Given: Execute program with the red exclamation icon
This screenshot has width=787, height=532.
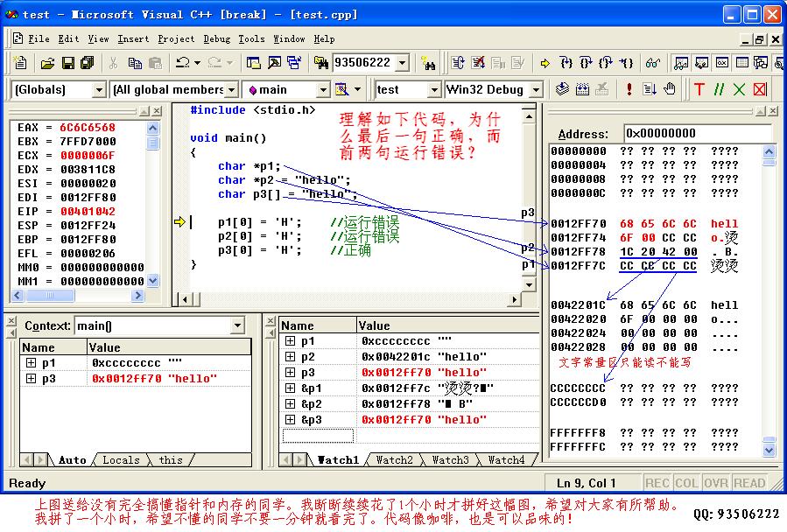Looking at the screenshot, I should pyautogui.click(x=629, y=89).
